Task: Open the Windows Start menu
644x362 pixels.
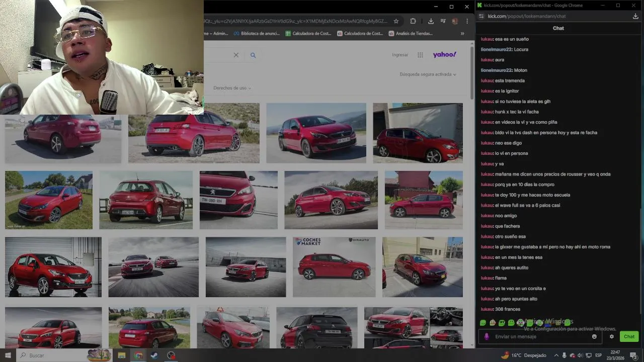Action: click(x=8, y=355)
